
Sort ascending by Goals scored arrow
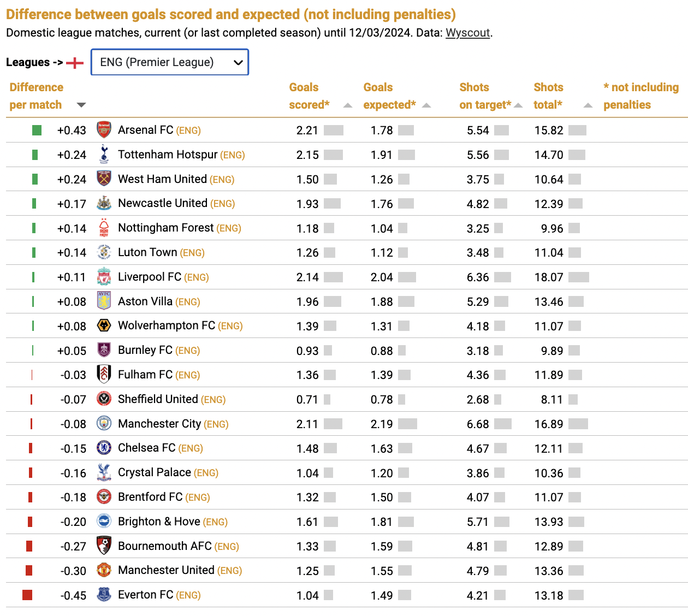click(x=348, y=105)
